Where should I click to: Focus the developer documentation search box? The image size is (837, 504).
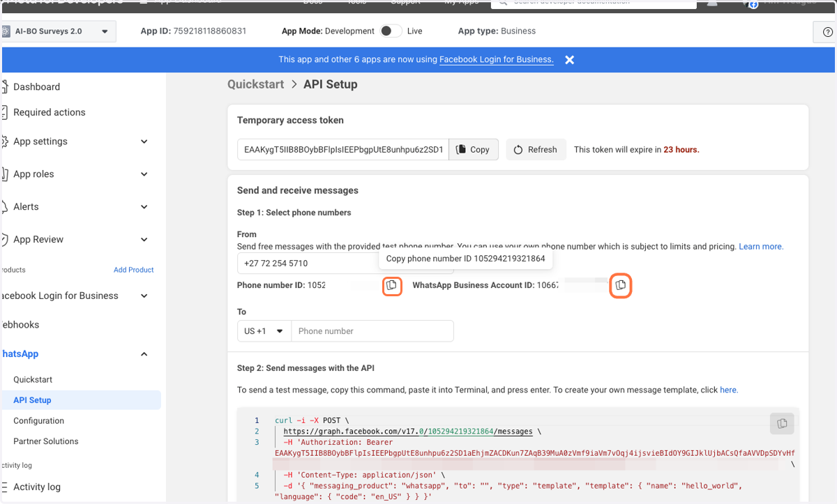tap(594, 3)
